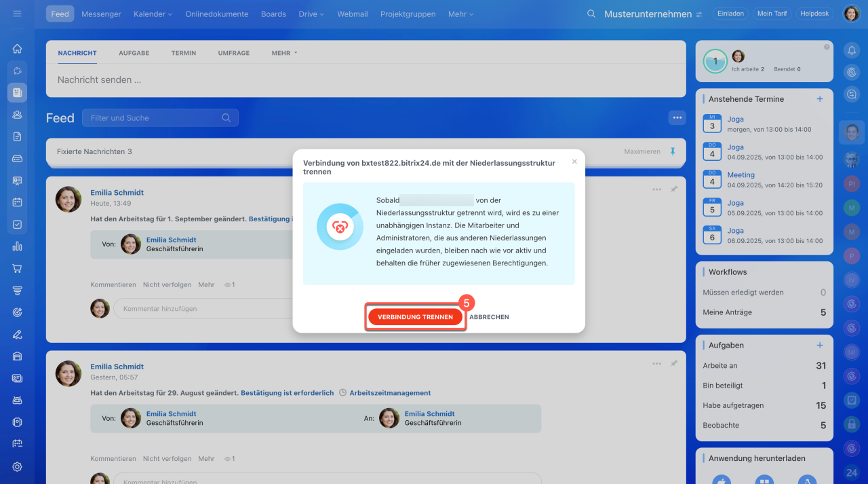
Task: Open the notifications bell icon
Action: (852, 49)
